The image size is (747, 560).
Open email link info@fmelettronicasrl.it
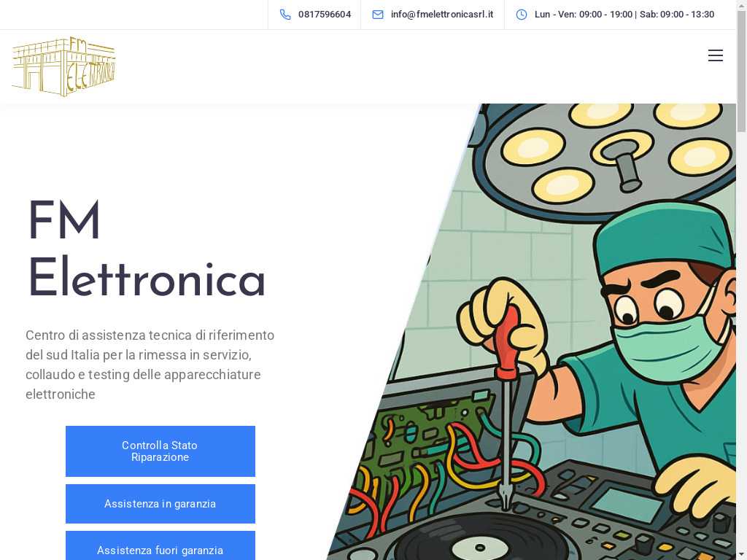point(441,15)
